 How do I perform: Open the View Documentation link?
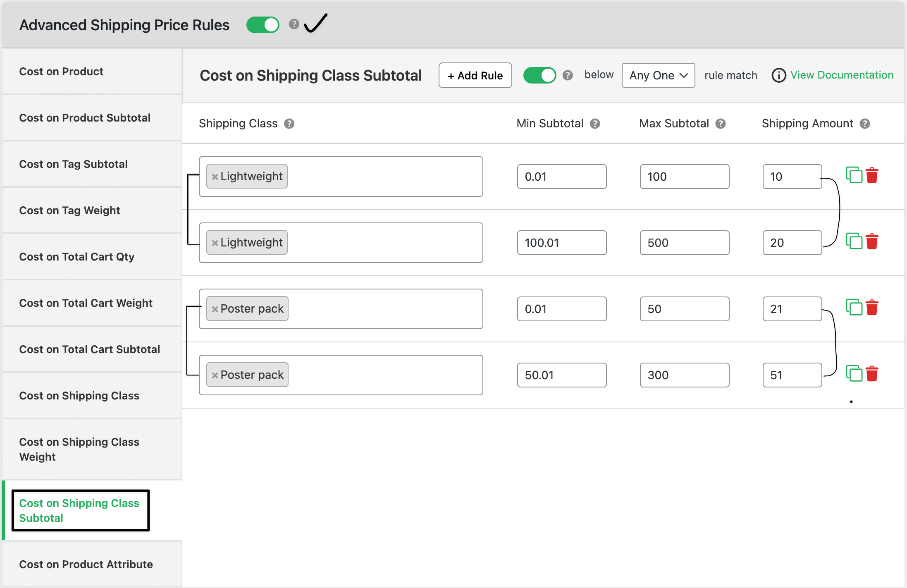click(842, 75)
